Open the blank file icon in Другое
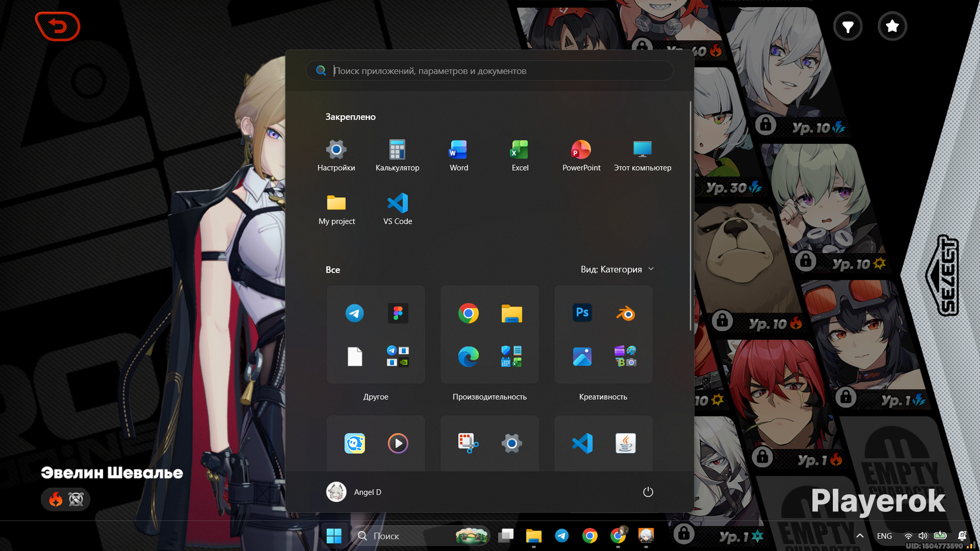The height and width of the screenshot is (551, 980). [x=354, y=356]
